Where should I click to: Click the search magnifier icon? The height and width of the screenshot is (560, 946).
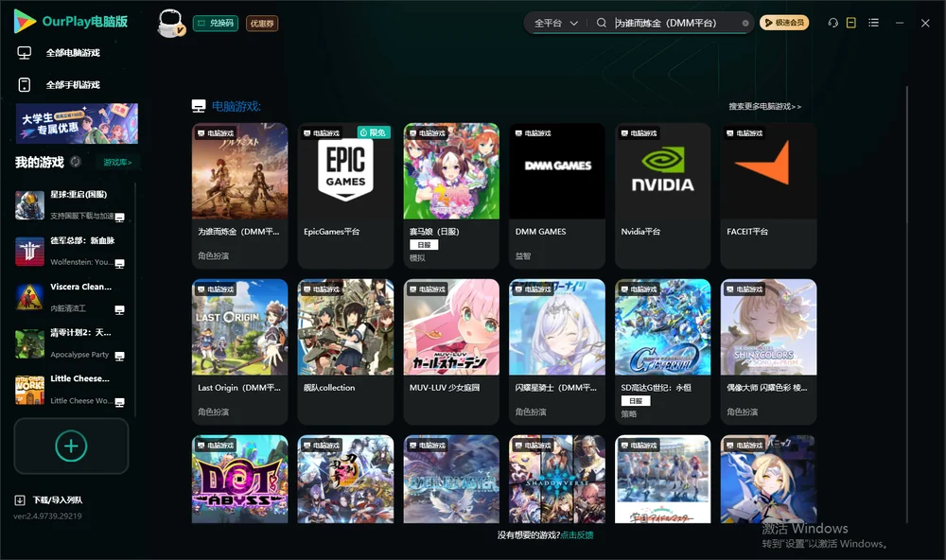[601, 23]
